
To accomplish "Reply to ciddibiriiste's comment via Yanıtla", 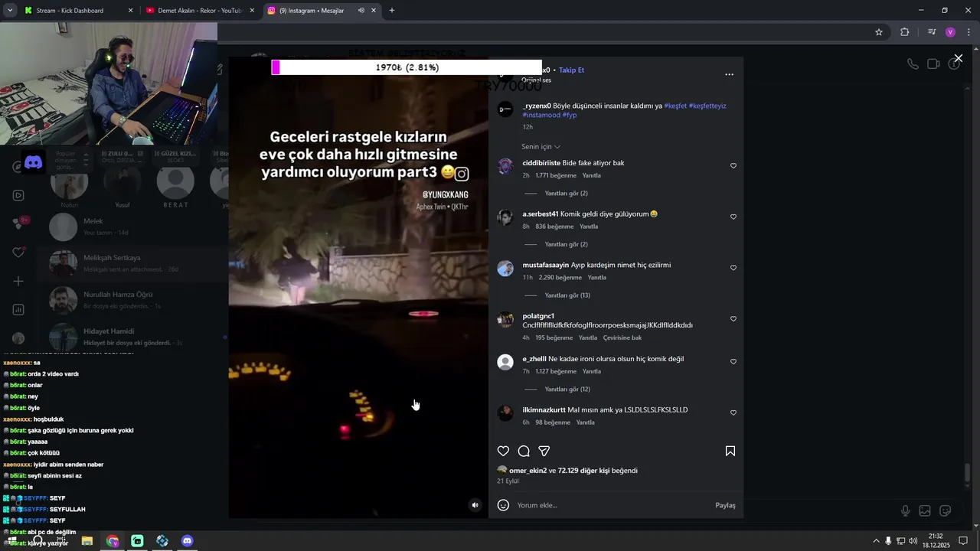I will click(x=591, y=175).
